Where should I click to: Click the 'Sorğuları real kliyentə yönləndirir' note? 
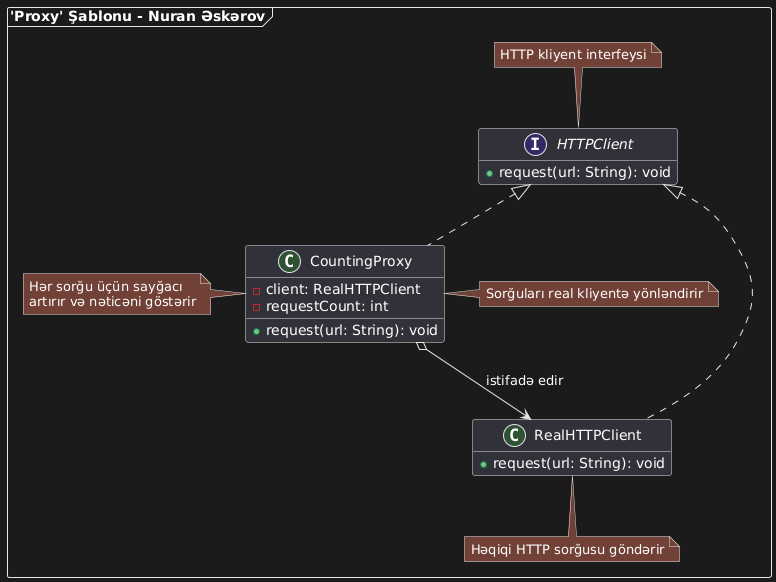coord(597,294)
